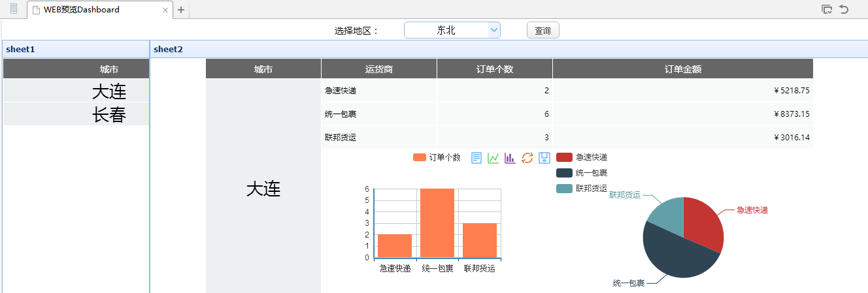Toggle the 急速快递 pie legend item

point(582,157)
